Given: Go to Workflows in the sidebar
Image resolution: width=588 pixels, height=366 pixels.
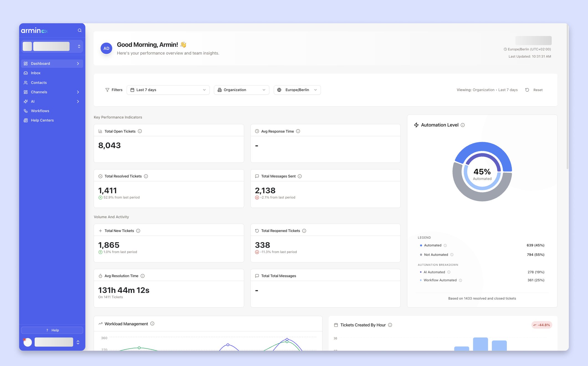Looking at the screenshot, I should (x=40, y=111).
